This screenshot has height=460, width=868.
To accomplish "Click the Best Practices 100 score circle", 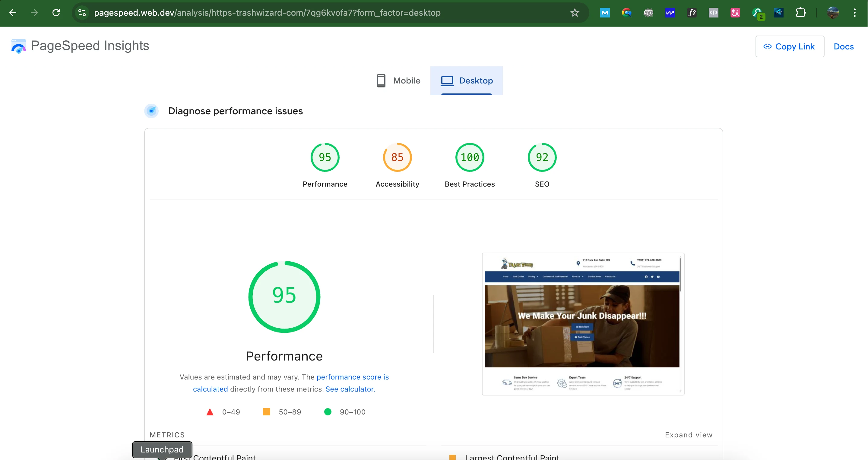I will click(469, 157).
